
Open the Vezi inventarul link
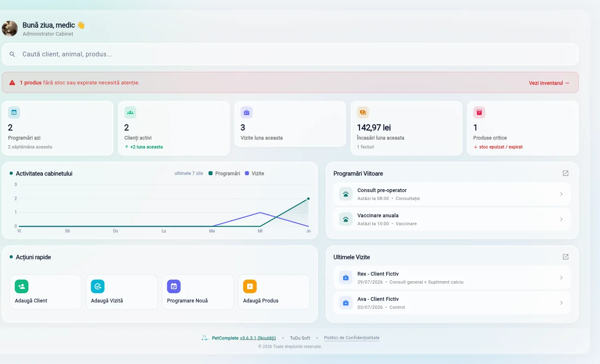point(549,83)
